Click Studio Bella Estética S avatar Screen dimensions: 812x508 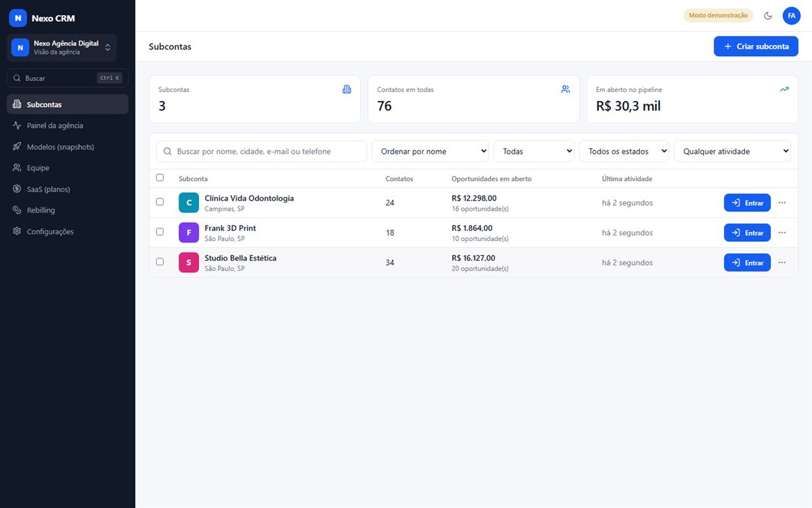[189, 262]
